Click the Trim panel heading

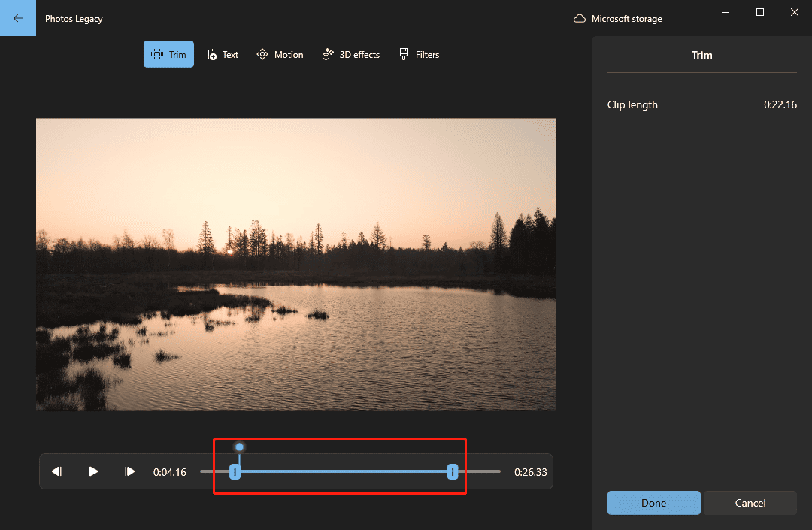point(701,55)
